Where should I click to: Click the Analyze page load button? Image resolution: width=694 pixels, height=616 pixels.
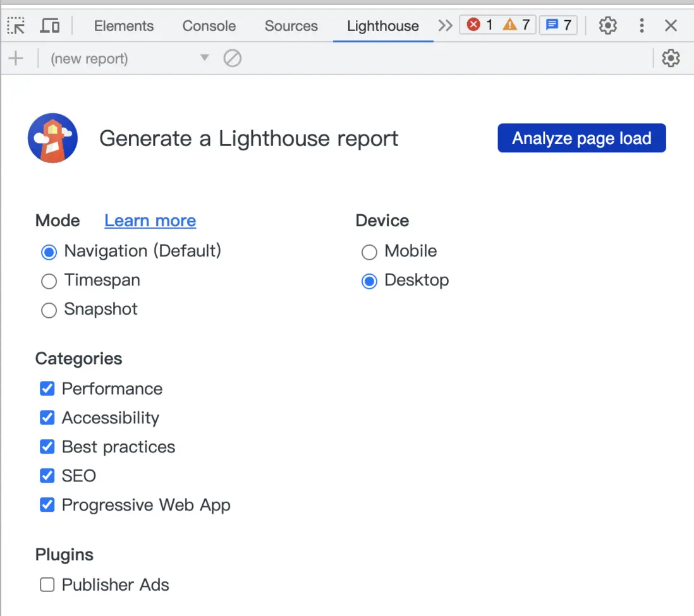[x=581, y=138]
